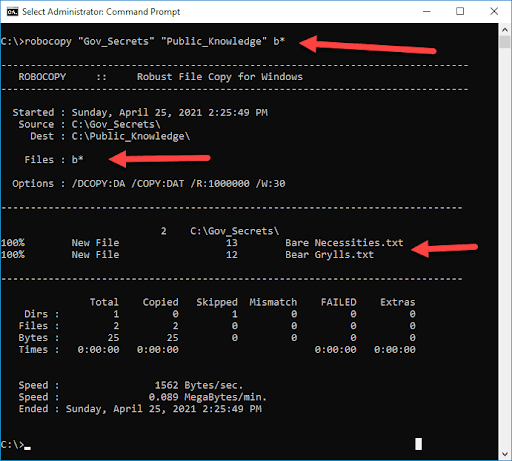Viewport: 512px width, 461px height.
Task: Click the Speed 1562 Bytes/sec line
Action: pos(131,385)
